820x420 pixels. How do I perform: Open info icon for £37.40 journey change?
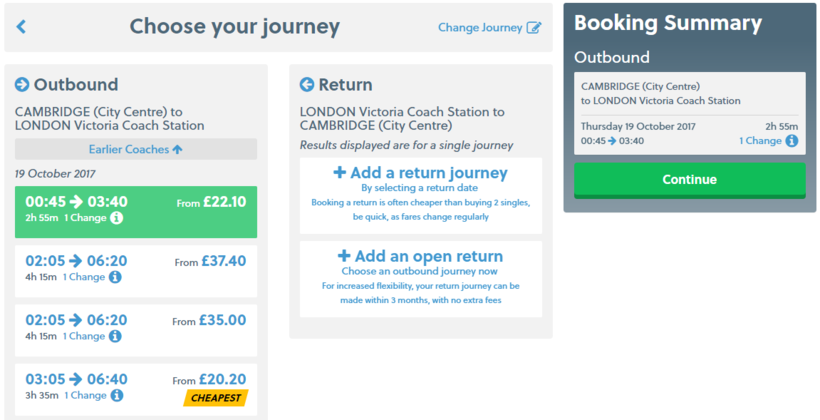point(115,277)
